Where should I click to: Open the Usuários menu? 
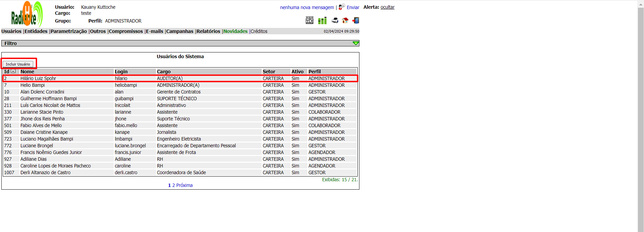(x=11, y=31)
